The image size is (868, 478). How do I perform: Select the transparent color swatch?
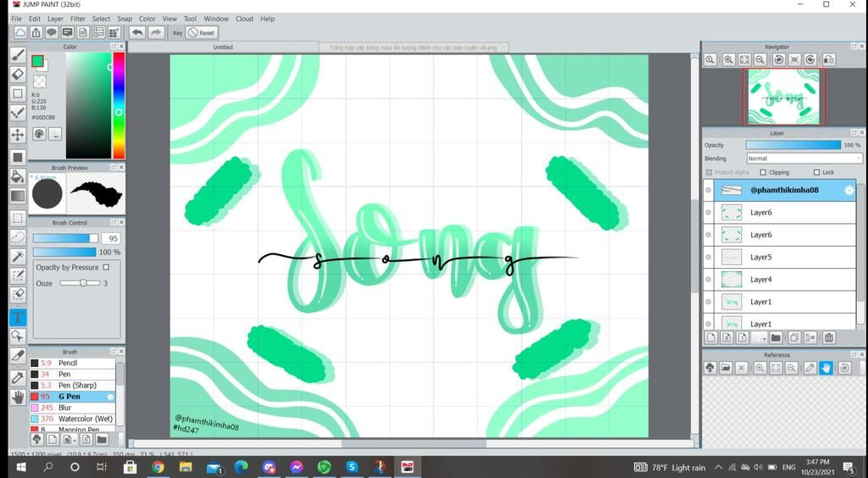39,81
